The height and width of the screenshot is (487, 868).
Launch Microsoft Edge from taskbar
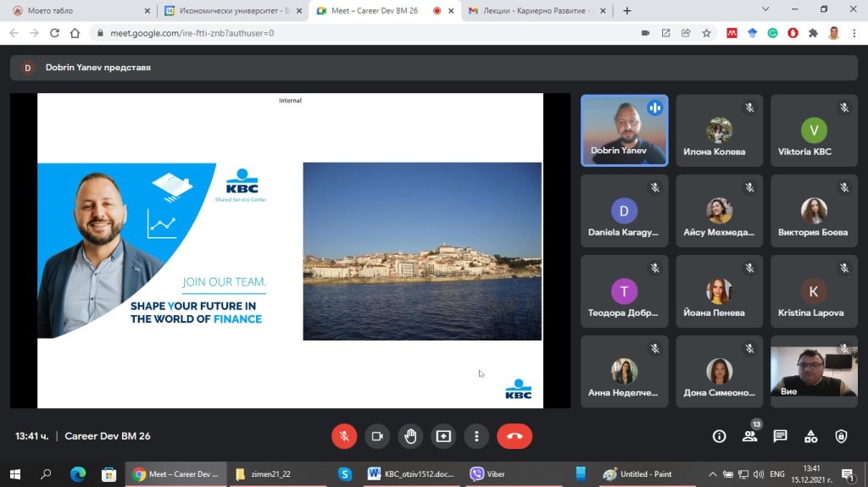pyautogui.click(x=77, y=474)
